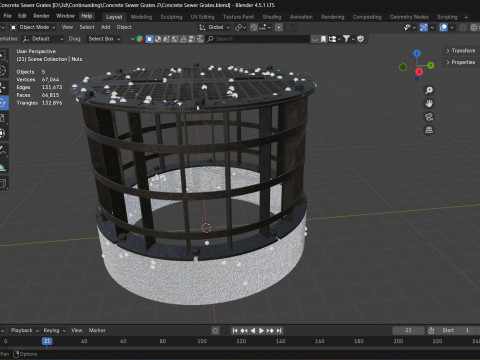This screenshot has height=360, width=480.
Task: Select the Add Cube tool in left toolbar
Action: (x=3, y=183)
